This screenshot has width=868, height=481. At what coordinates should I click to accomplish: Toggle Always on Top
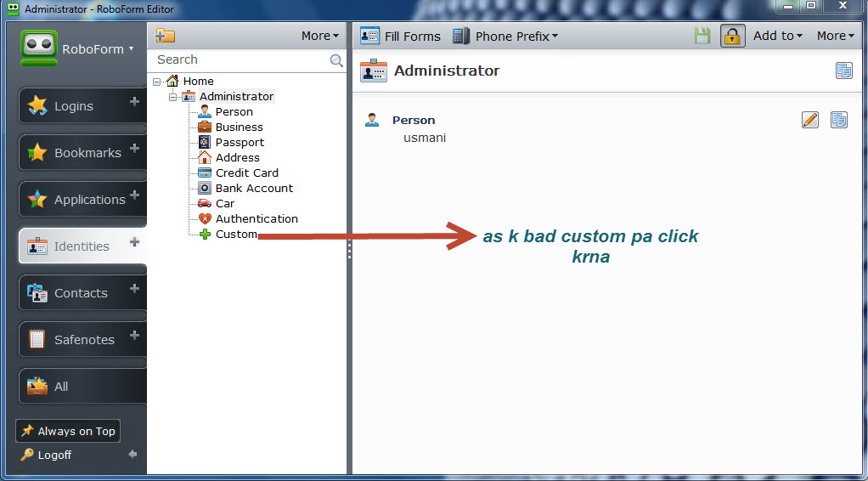click(68, 431)
